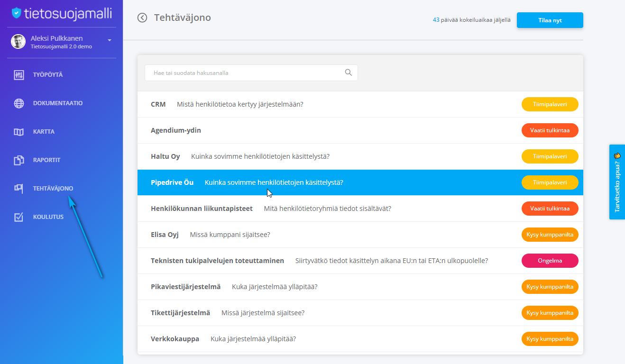Image resolution: width=625 pixels, height=364 pixels.
Task: Open RAPORTIT in the sidebar
Action: click(46, 160)
